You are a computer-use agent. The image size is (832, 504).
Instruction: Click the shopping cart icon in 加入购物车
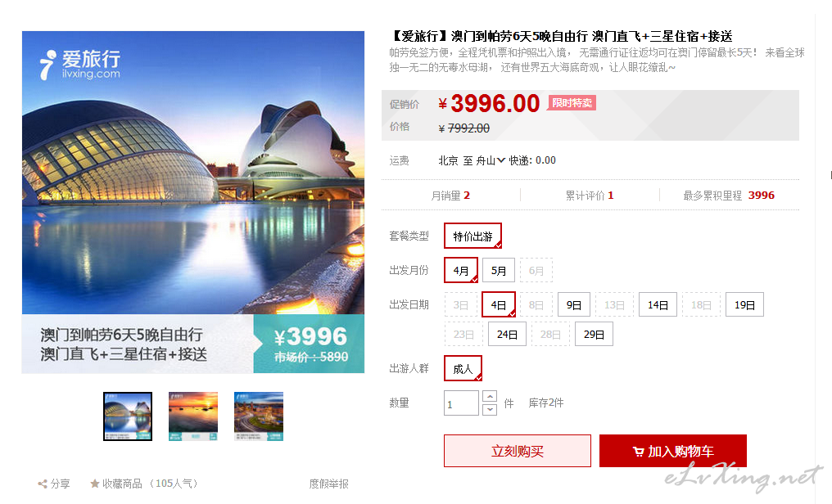coord(638,452)
